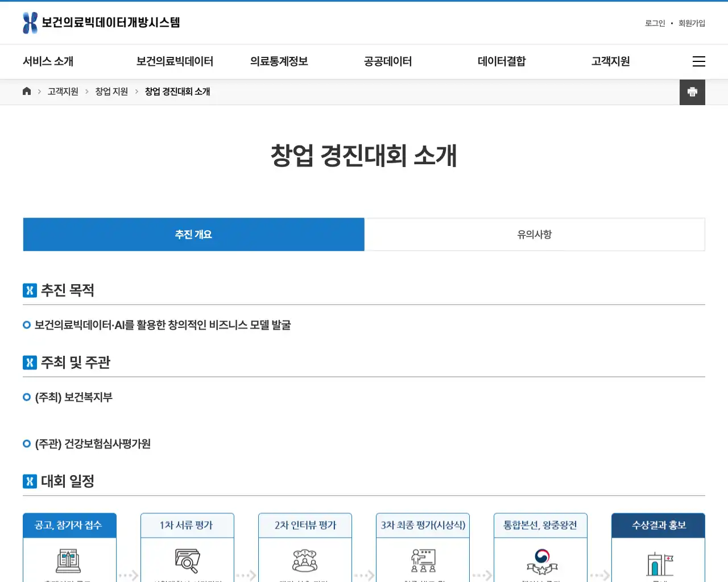Open the 고객지원 main menu
The image size is (728, 582).
(610, 61)
